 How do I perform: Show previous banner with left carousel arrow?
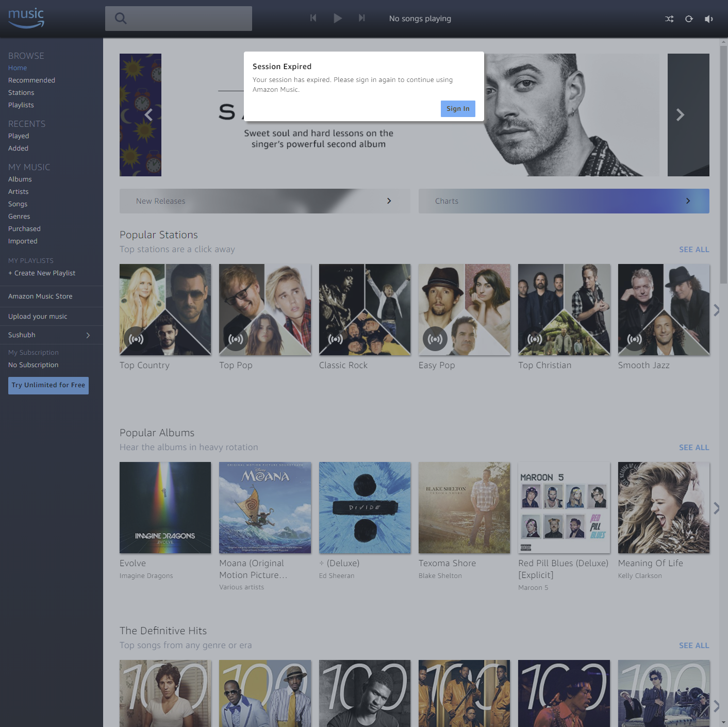[148, 115]
